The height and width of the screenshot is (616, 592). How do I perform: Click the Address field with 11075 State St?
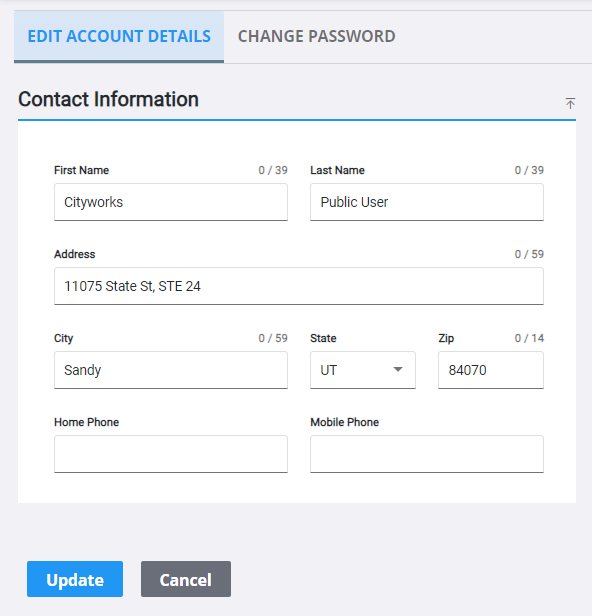(x=299, y=286)
